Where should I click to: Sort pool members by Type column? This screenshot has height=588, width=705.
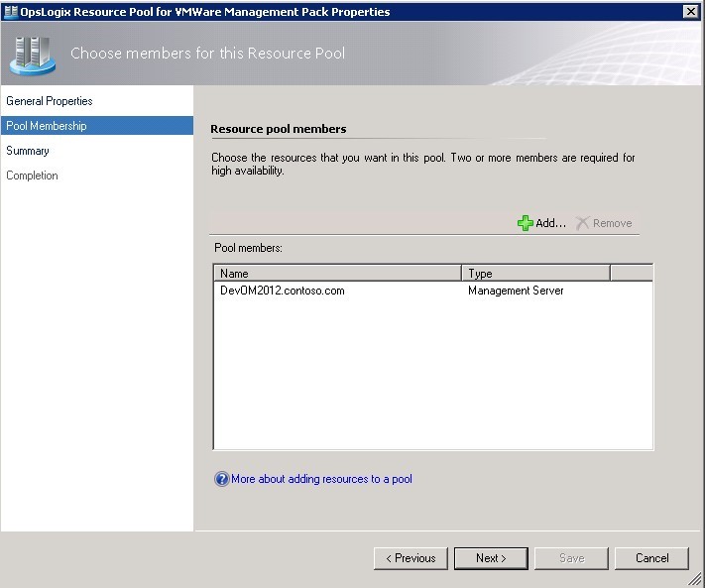(x=535, y=274)
